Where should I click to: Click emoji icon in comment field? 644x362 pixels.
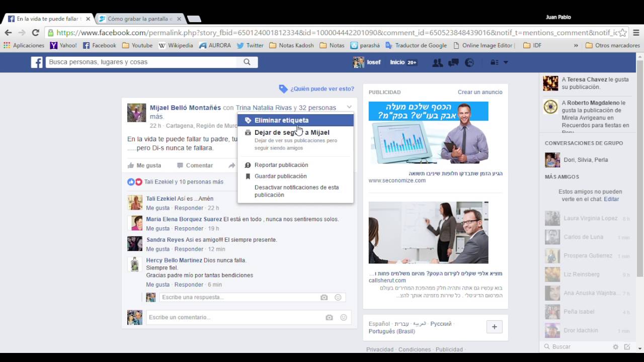[x=344, y=317]
